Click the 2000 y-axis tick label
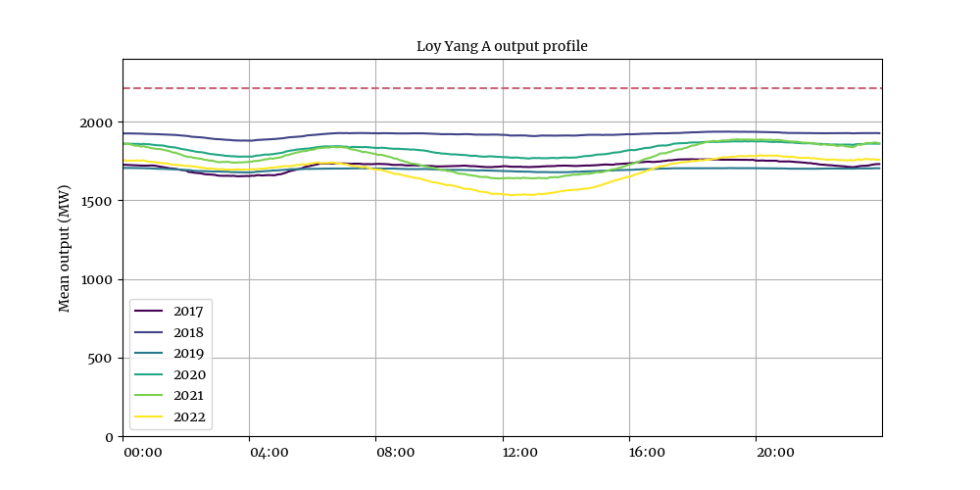980x490 pixels. [x=97, y=122]
